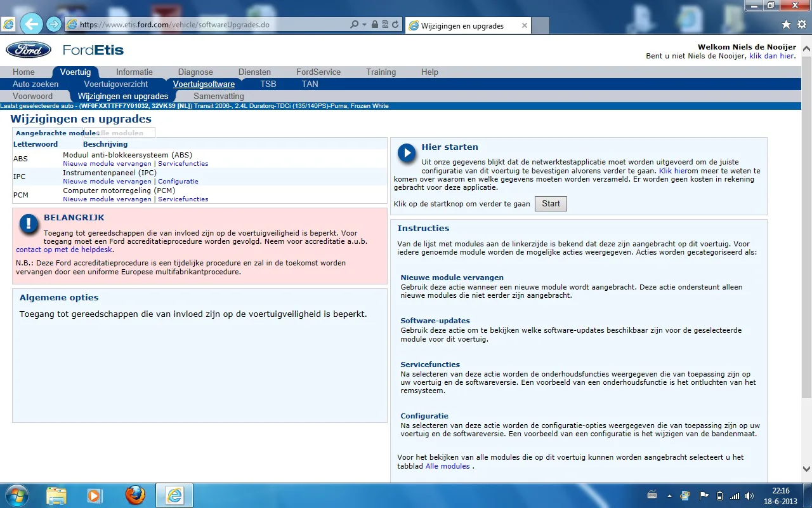Screen dimensions: 812x508
Task: Expand the address bar search dropdown arrow
Action: pos(364,25)
